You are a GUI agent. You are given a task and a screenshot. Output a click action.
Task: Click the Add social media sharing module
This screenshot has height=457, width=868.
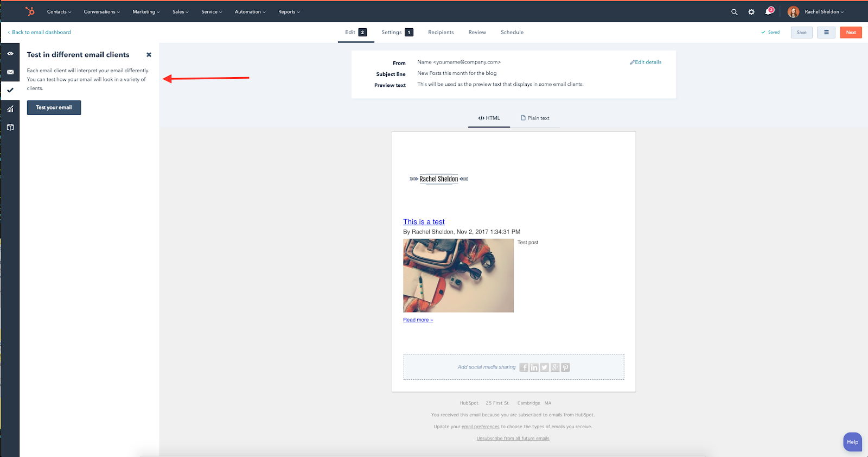(x=514, y=367)
